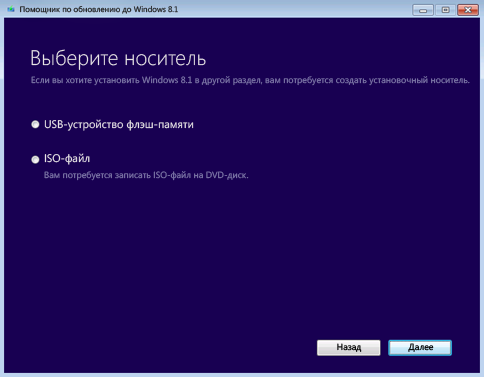Click 'DVD-диск' in the ISO description

[x=227, y=175]
